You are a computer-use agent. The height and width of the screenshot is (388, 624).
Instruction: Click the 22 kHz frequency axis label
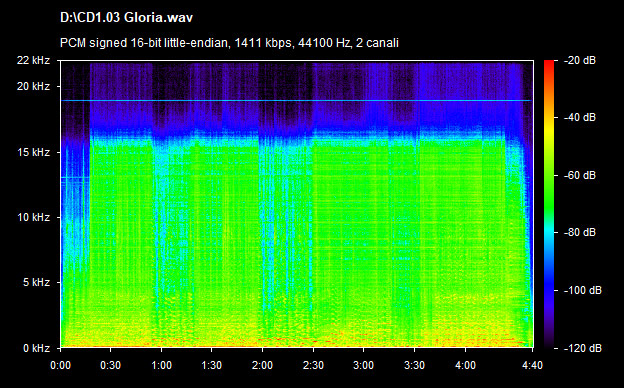[x=33, y=60]
